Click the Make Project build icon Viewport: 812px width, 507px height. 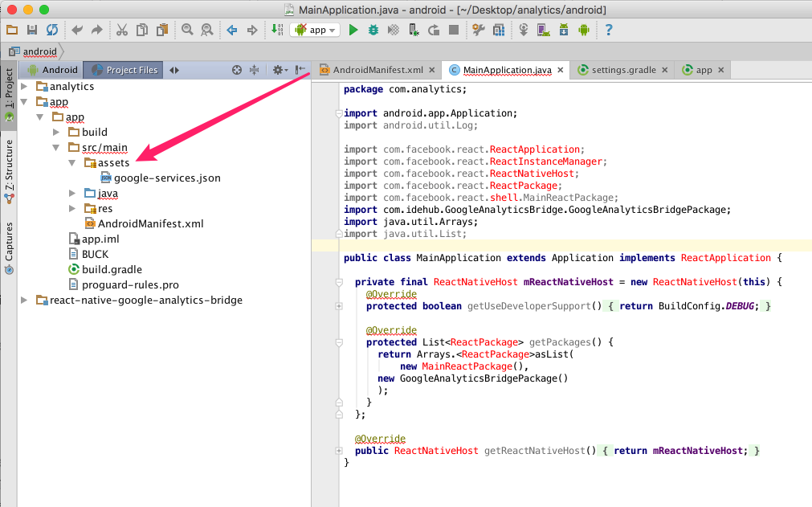277,30
